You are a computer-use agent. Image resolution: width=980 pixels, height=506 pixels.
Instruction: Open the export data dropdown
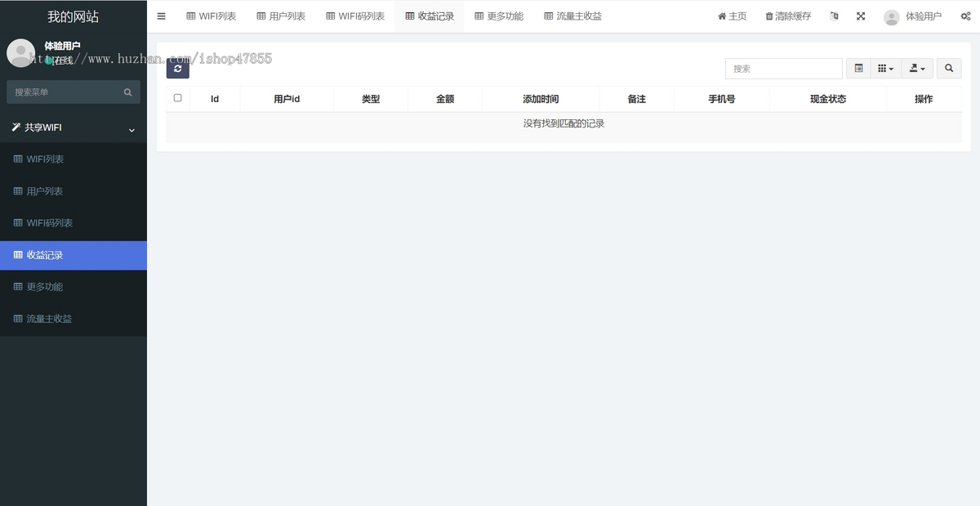[x=917, y=69]
